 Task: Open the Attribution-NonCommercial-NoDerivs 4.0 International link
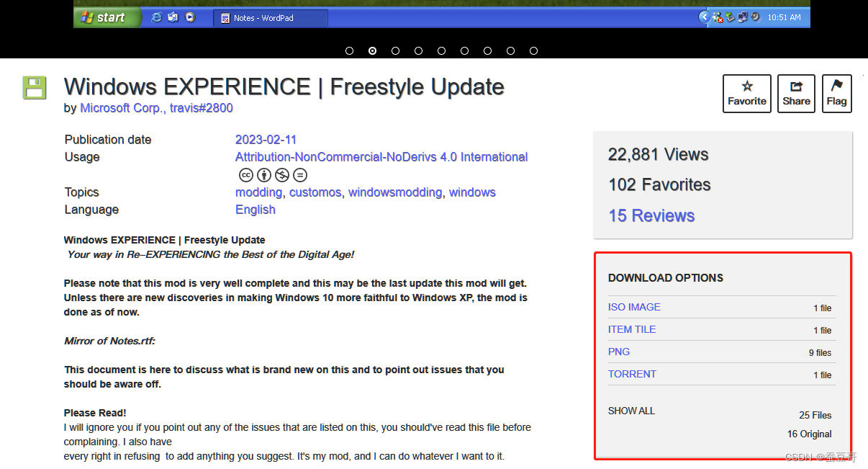coord(381,157)
